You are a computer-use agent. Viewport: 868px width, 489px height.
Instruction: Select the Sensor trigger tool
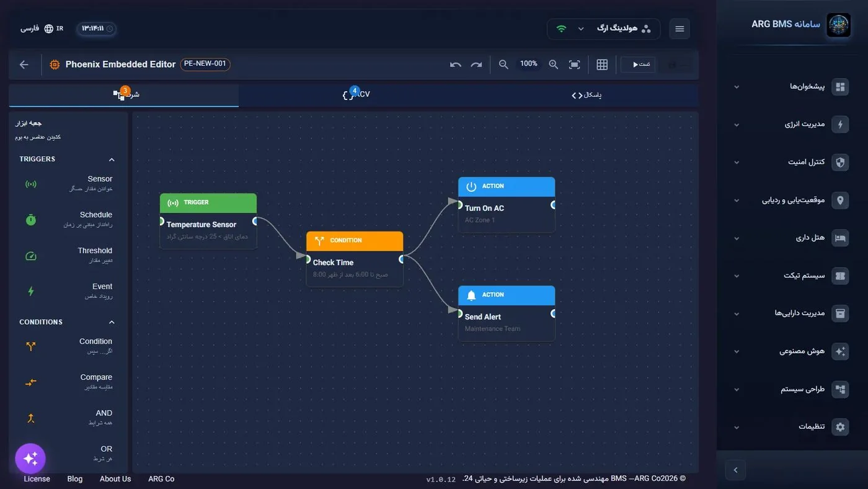pyautogui.click(x=68, y=184)
